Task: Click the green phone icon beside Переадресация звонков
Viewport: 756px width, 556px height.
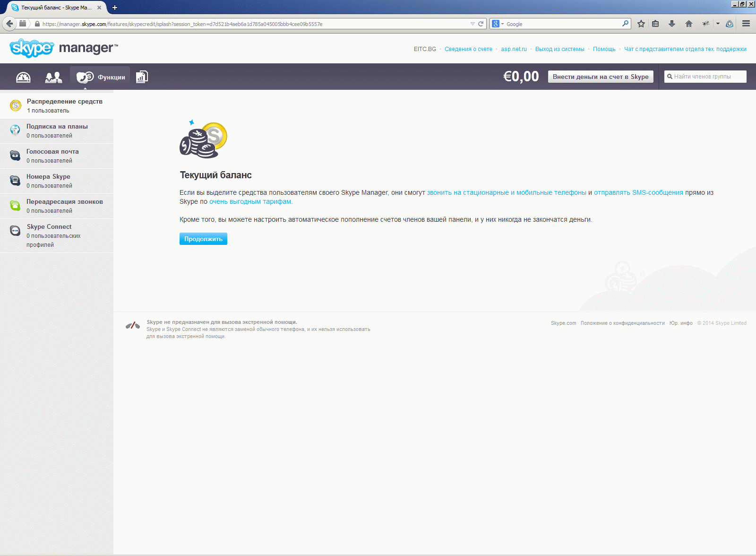Action: [x=16, y=206]
